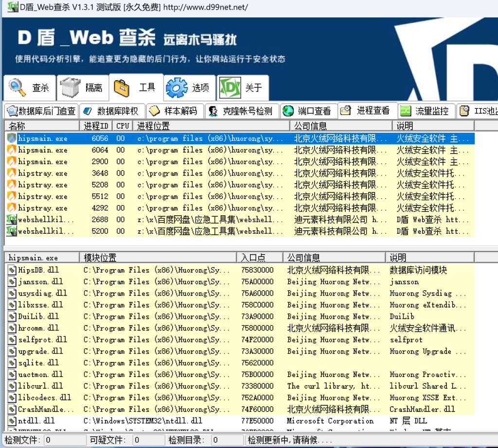Screen dimensions: 498x448
Task: Open the IIS池 tool button
Action: tap(478, 111)
